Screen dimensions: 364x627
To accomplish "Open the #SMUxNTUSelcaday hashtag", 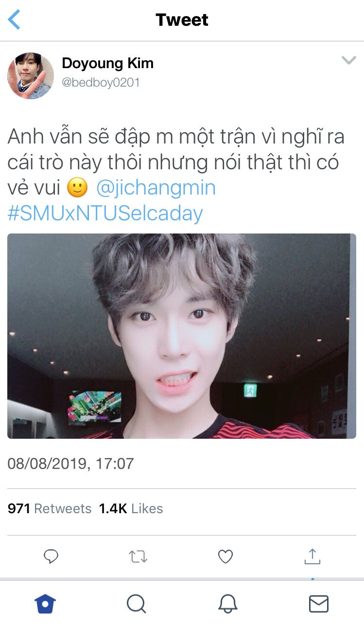I will pos(105,213).
